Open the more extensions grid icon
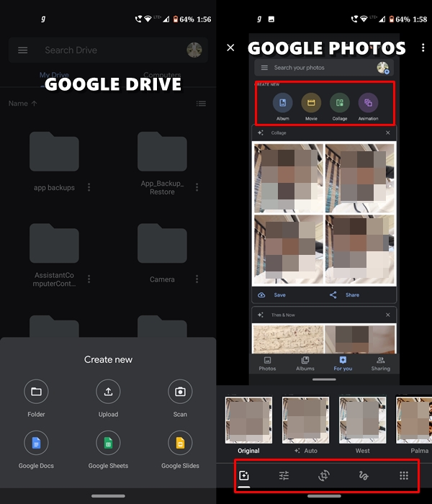 (x=404, y=475)
